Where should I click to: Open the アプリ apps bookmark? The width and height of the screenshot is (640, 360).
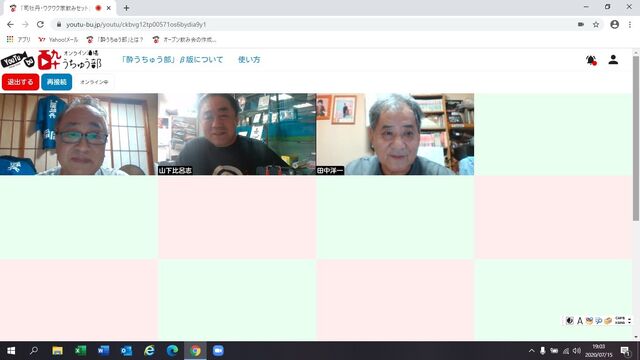click(18, 40)
